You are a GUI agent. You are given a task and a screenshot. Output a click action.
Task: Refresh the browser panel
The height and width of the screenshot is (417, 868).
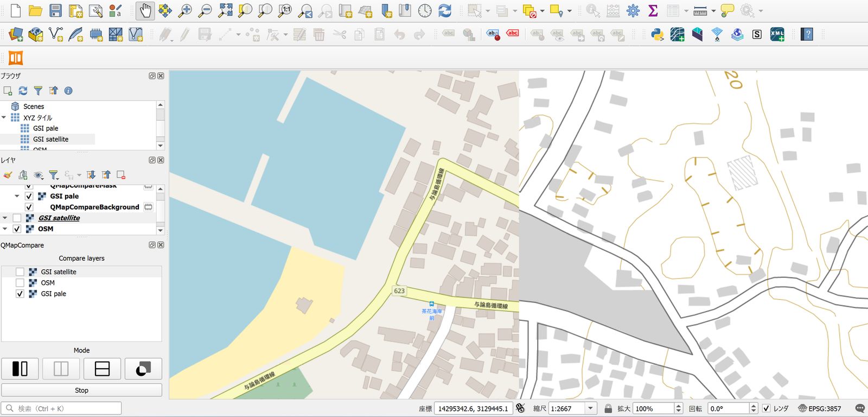[x=23, y=91]
